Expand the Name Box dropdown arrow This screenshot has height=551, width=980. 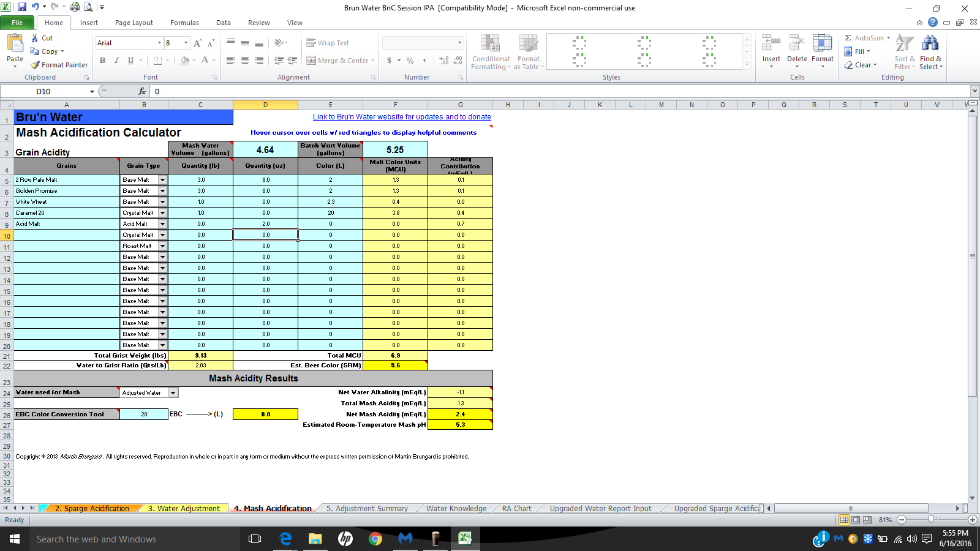click(x=92, y=91)
